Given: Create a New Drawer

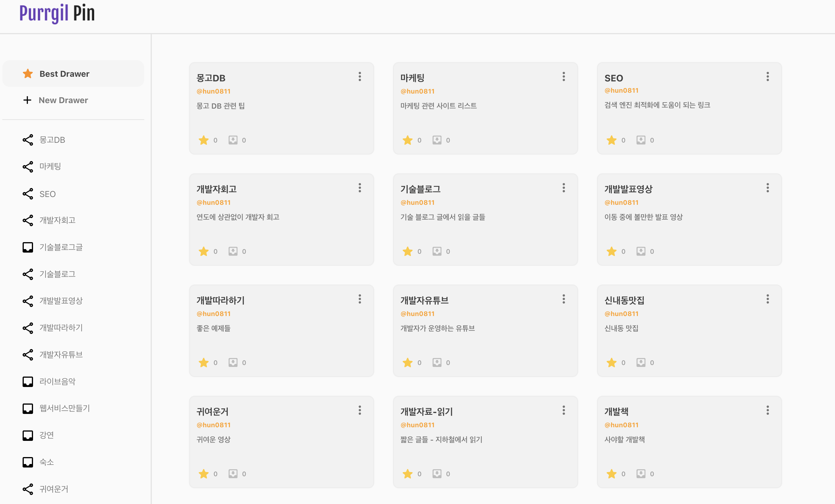Looking at the screenshot, I should tap(63, 100).
